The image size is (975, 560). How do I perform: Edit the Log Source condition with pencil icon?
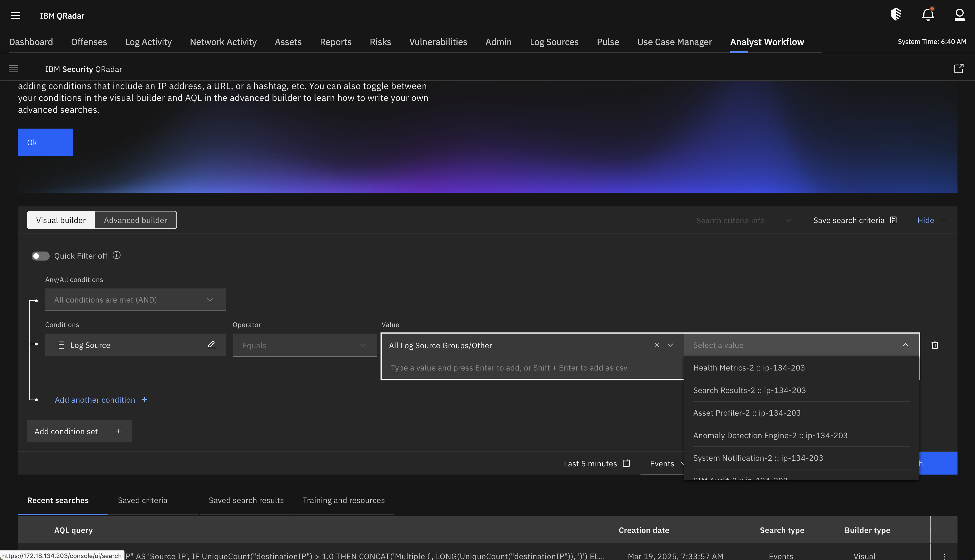(212, 345)
